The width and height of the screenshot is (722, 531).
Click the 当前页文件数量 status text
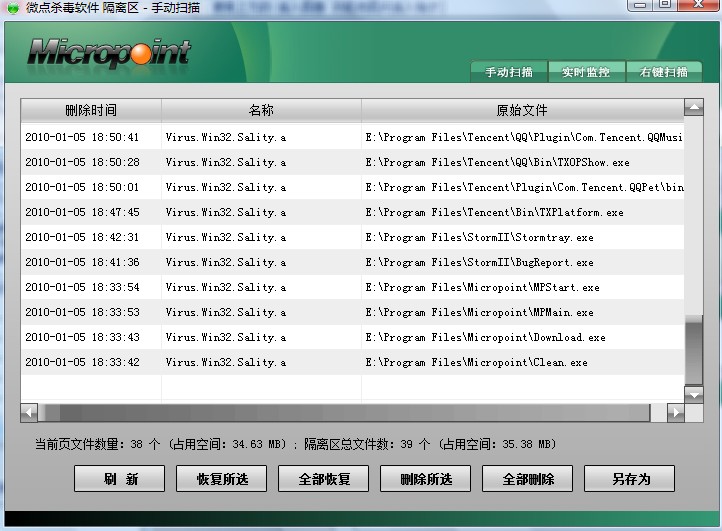pos(161,444)
